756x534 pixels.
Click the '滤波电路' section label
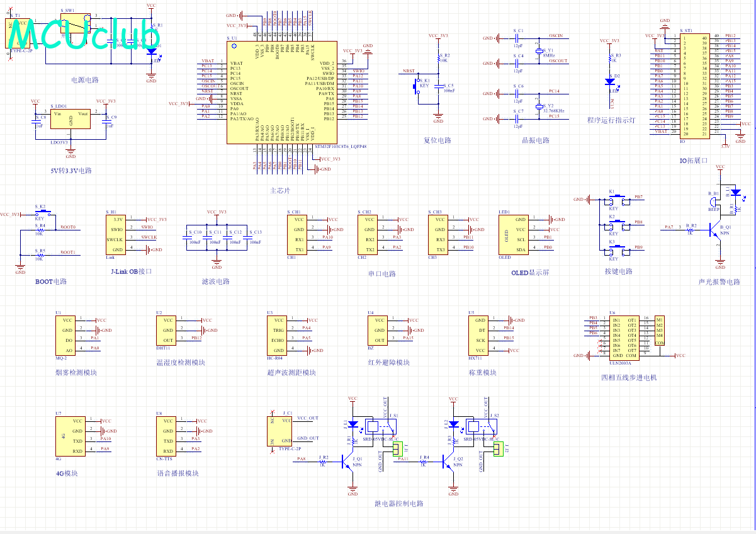[216, 281]
